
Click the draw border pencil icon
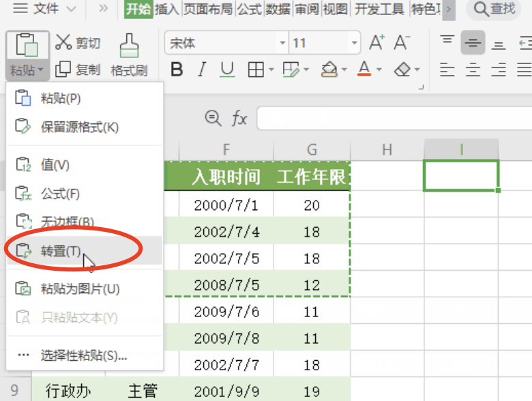pos(291,70)
